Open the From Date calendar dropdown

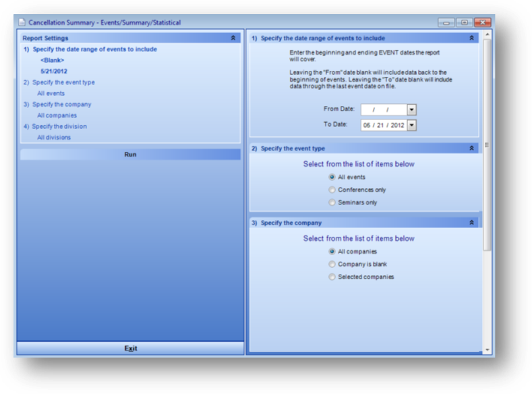coord(411,109)
